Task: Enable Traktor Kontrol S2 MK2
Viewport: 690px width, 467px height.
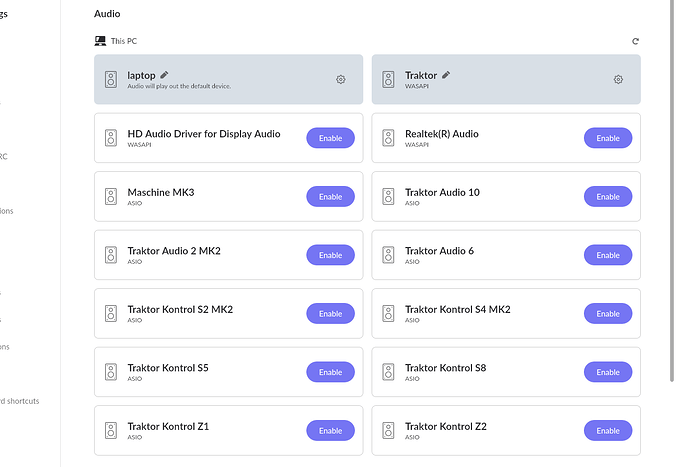Action: [330, 314]
